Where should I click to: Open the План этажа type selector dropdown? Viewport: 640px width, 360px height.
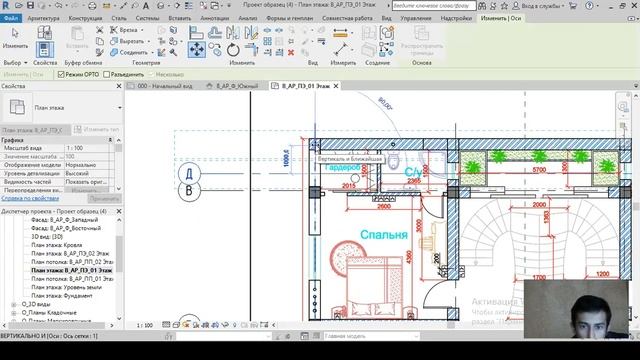click(120, 108)
